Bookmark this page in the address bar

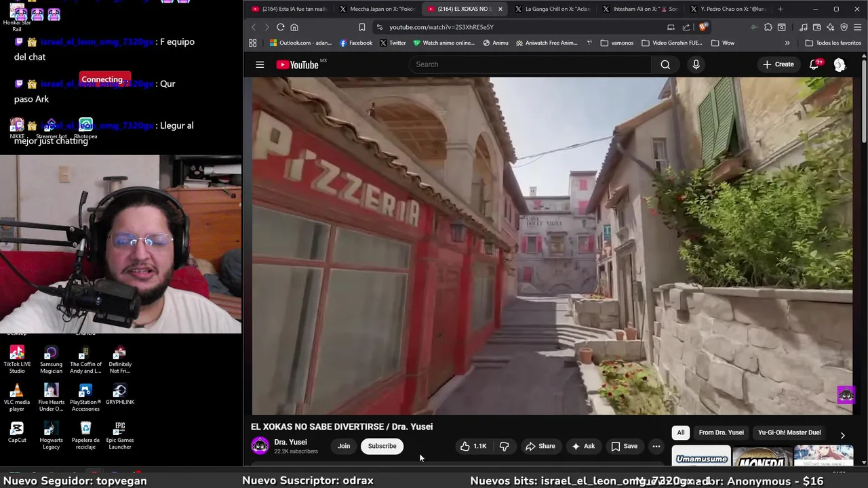[x=362, y=27]
